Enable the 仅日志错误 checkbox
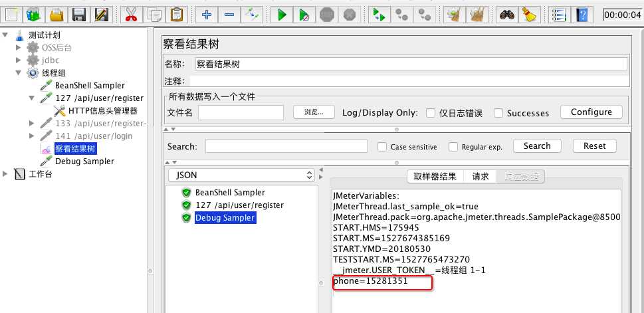The width and height of the screenshot is (644, 313). click(431, 113)
